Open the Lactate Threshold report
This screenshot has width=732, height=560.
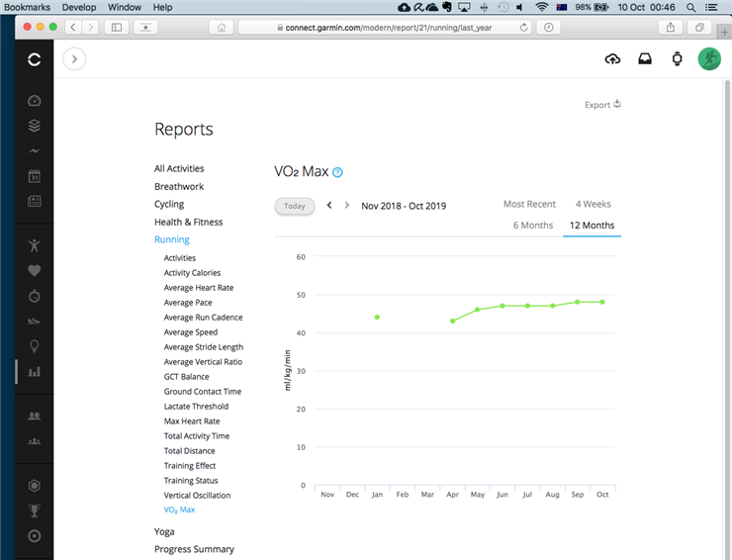click(x=196, y=407)
